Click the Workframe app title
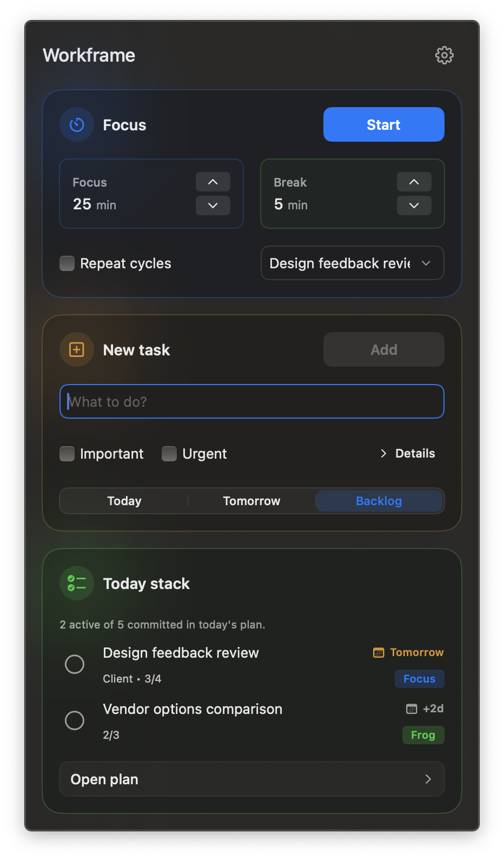The width and height of the screenshot is (504, 860). point(89,55)
